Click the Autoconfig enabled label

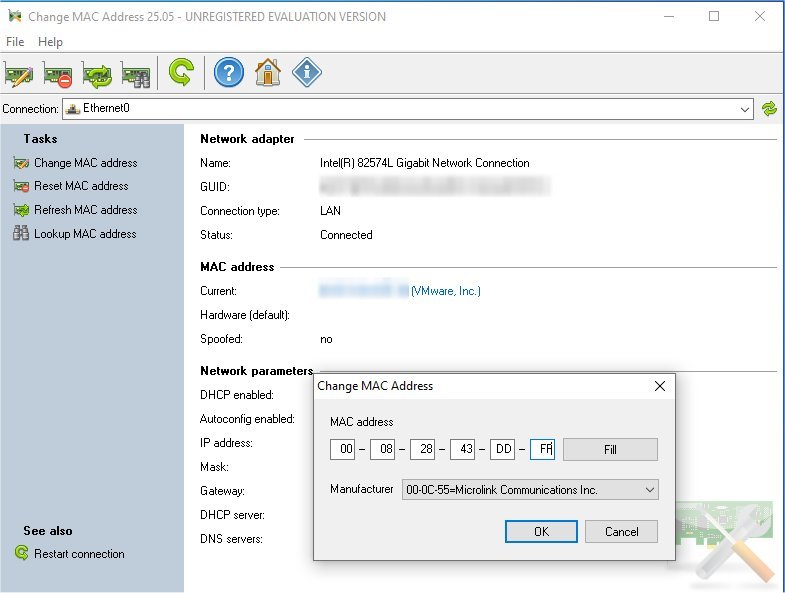pos(247,419)
